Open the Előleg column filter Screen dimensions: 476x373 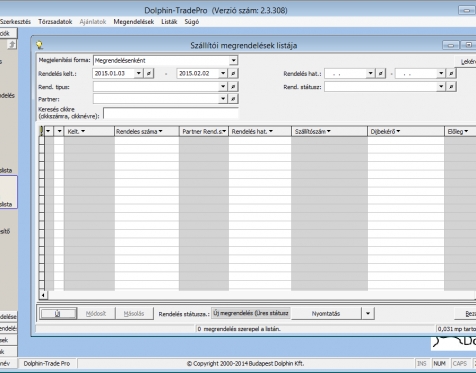coord(466,131)
